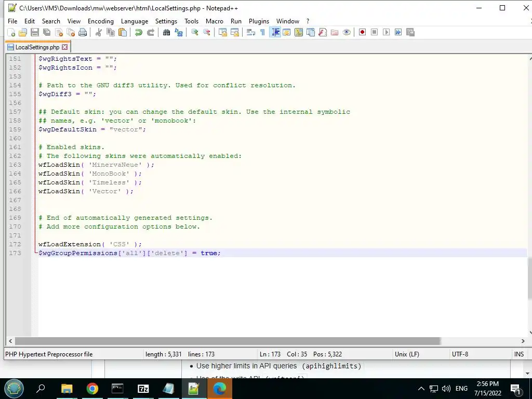
Task: Toggle synchronized vertical scrolling
Action: [x=222, y=32]
